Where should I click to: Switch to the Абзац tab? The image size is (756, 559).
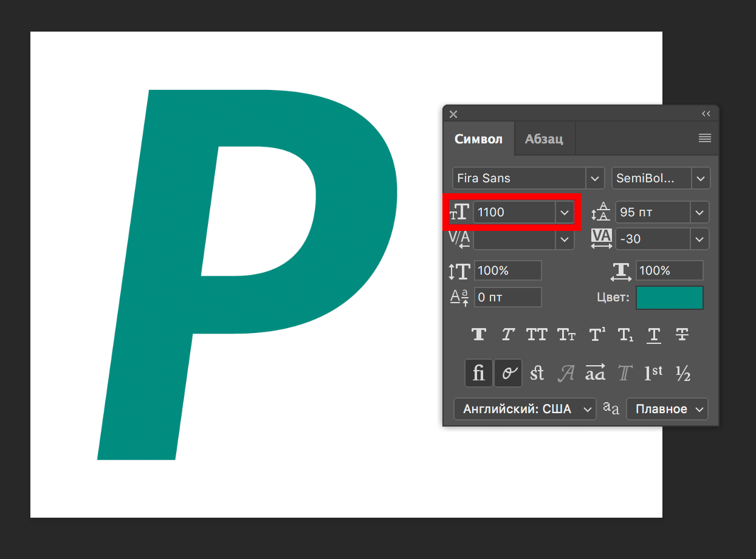[x=544, y=139]
